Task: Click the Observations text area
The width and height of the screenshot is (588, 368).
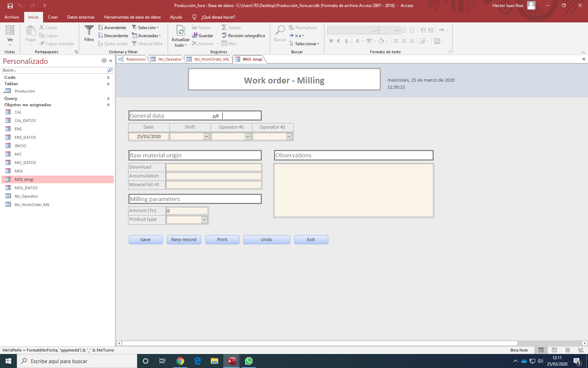Action: click(x=354, y=190)
